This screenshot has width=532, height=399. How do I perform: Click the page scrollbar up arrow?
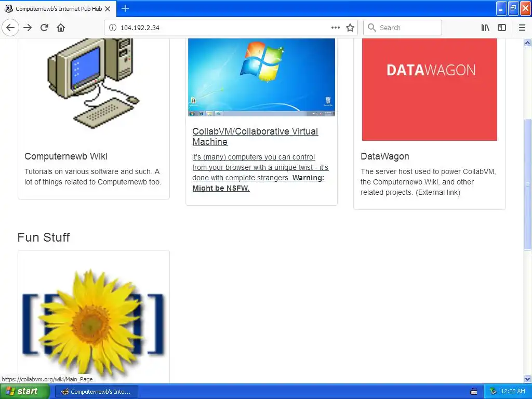click(x=527, y=43)
